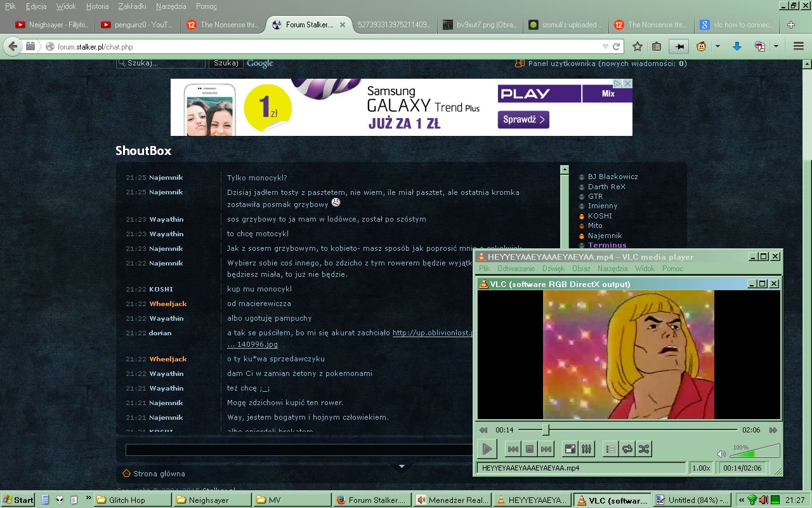This screenshot has height=508, width=812.
Task: Close the Samsung ad banner
Action: click(627, 84)
